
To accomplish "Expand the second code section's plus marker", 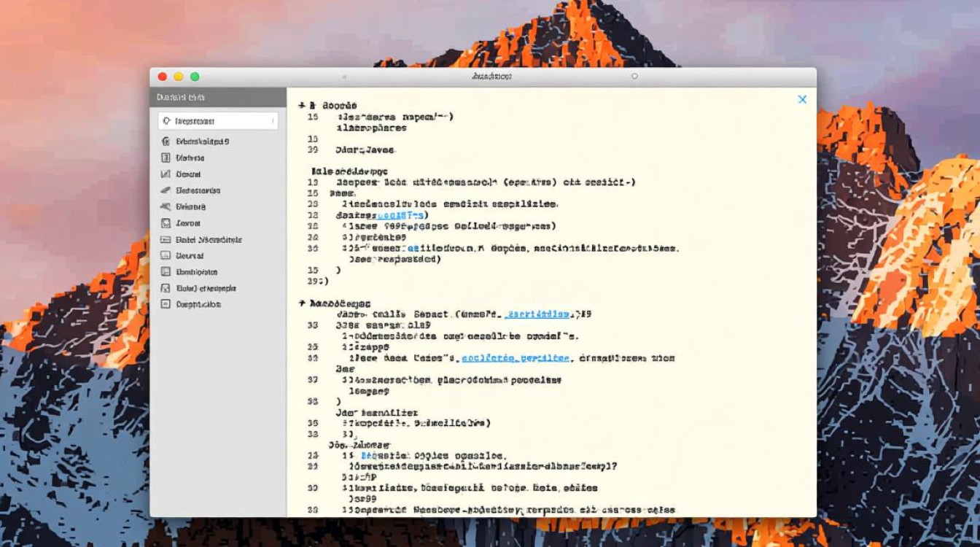I will [x=301, y=303].
